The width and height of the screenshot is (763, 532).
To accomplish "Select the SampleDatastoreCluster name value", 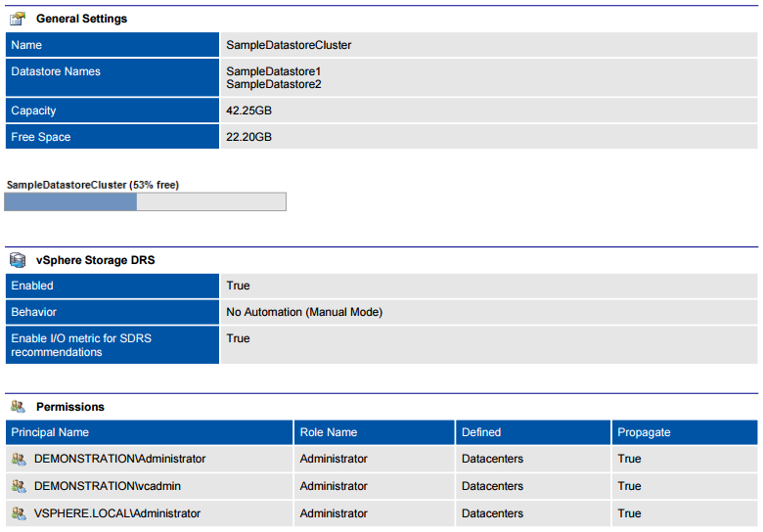I will click(x=289, y=45).
